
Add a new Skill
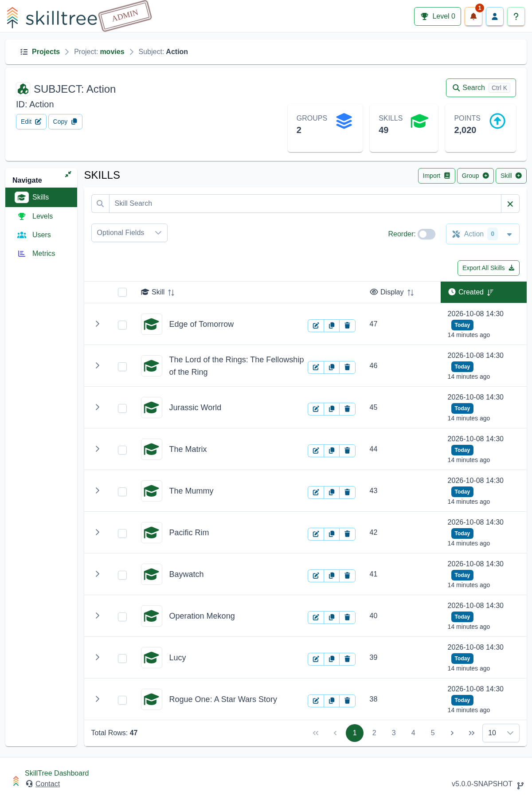511,176
